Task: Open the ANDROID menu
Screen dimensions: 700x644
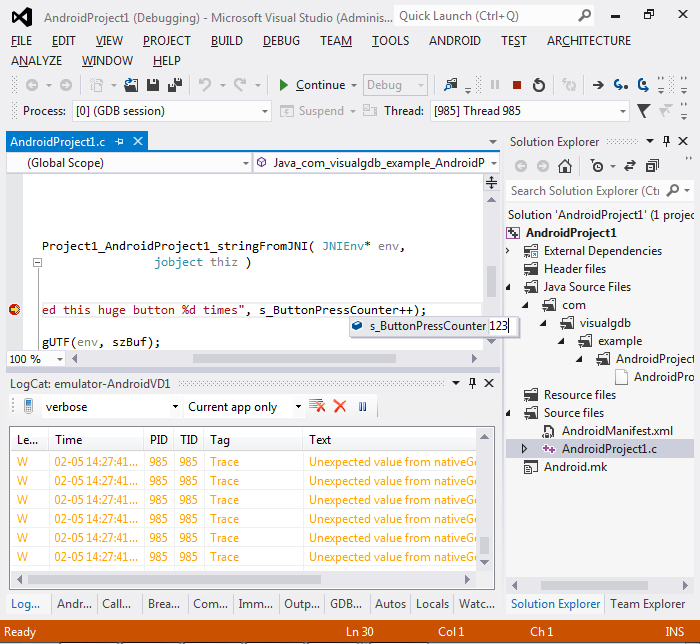Action: [455, 41]
